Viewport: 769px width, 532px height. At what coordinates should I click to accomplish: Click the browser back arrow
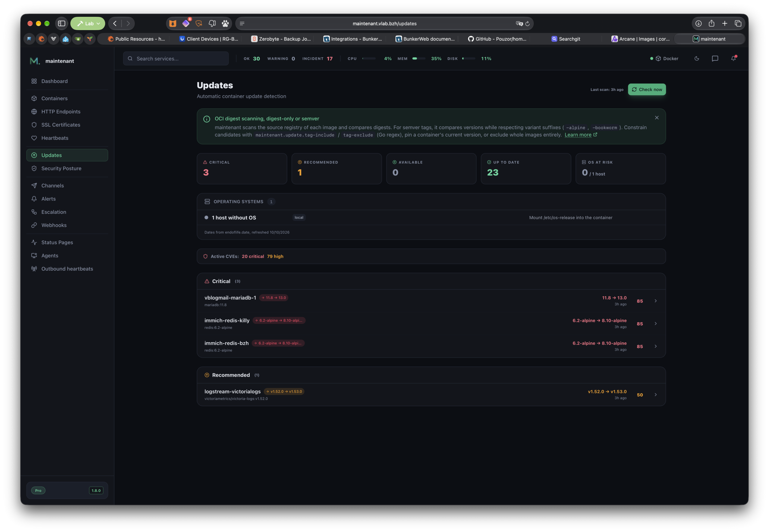click(115, 23)
